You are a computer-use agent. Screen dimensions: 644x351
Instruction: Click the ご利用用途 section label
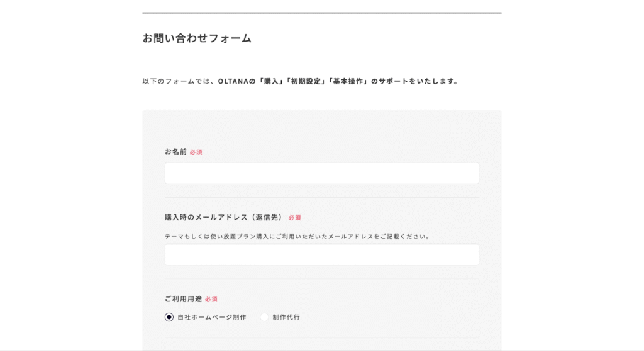tap(183, 299)
